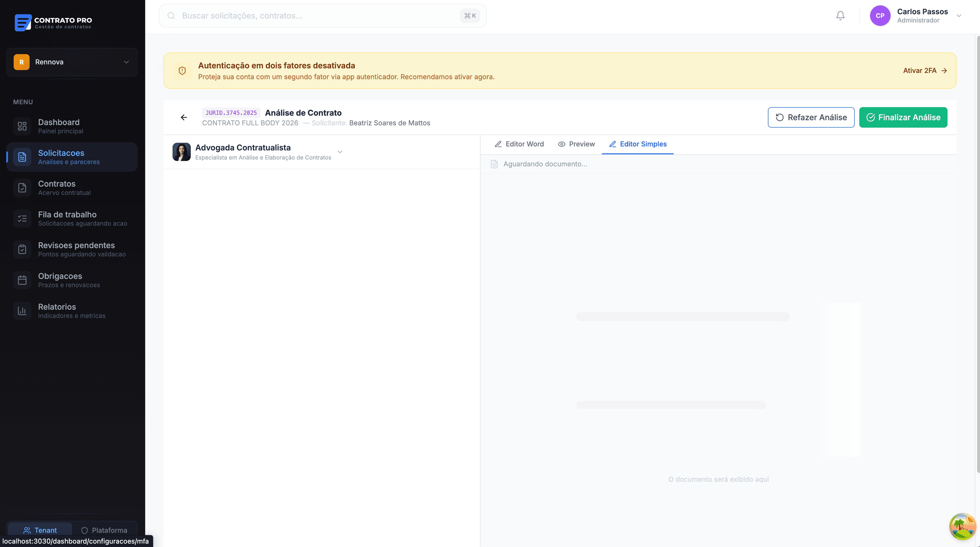
Task: Click the Fila de trabalho list icon
Action: [22, 219]
